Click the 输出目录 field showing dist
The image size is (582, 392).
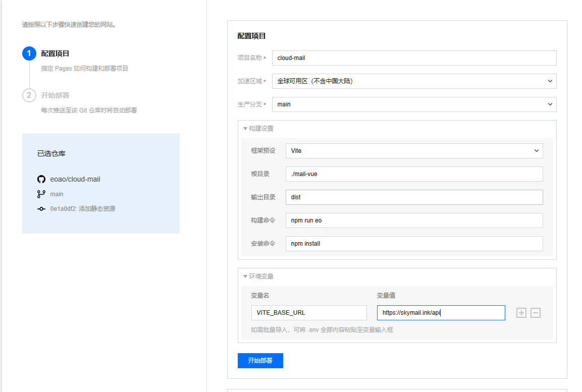(414, 197)
